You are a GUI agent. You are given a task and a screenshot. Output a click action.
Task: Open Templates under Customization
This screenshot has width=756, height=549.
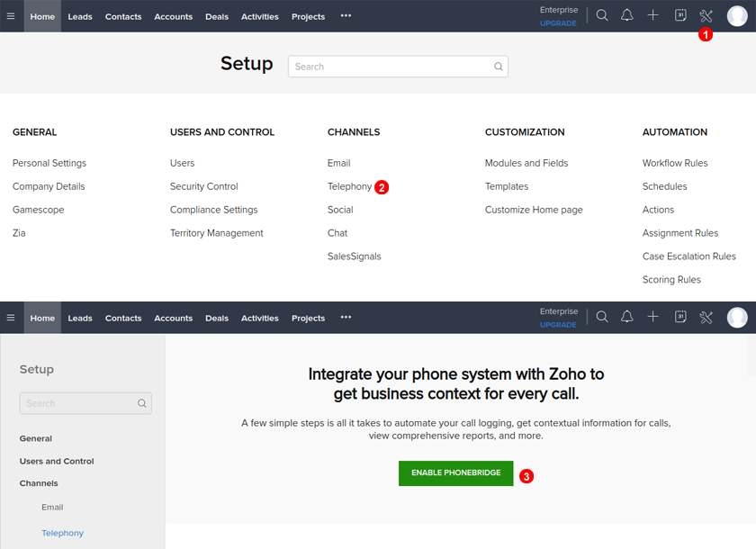tap(507, 186)
